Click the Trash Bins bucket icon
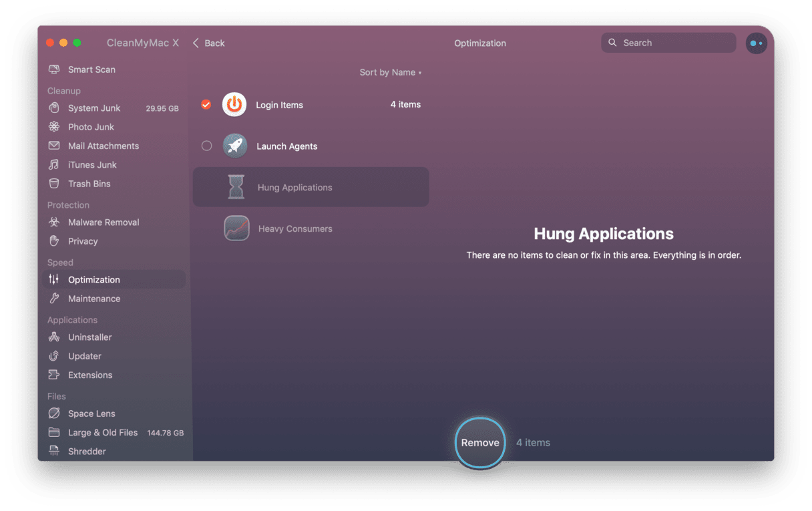Viewport: 812px width, 511px height. (54, 184)
